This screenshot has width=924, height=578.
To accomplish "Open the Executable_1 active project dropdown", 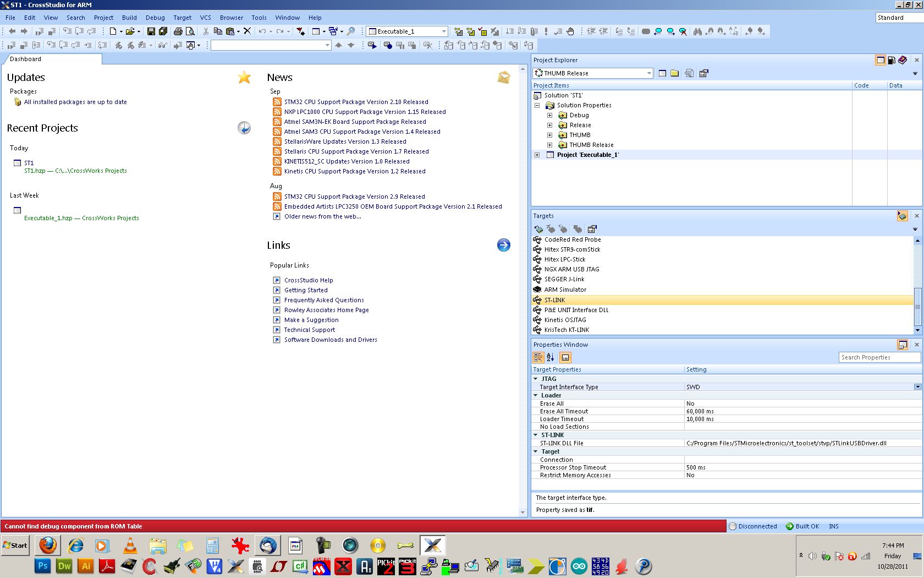I will (x=444, y=31).
